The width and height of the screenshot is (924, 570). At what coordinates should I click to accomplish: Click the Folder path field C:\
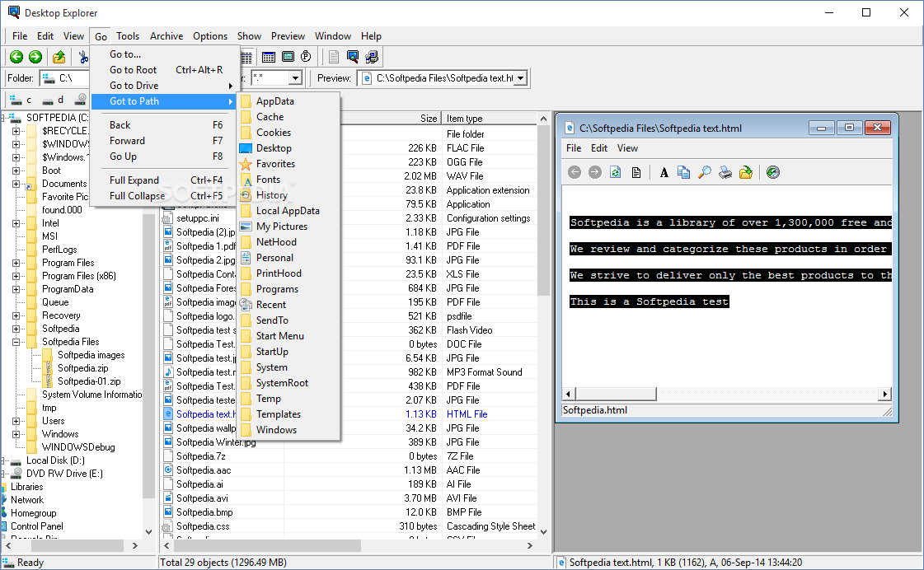(65, 77)
